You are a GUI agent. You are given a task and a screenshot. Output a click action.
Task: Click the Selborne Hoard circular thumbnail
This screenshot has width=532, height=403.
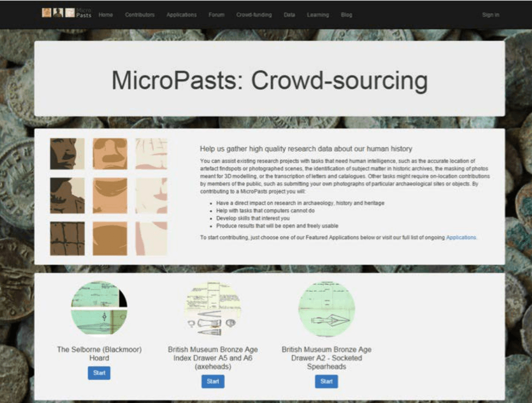tap(99, 309)
